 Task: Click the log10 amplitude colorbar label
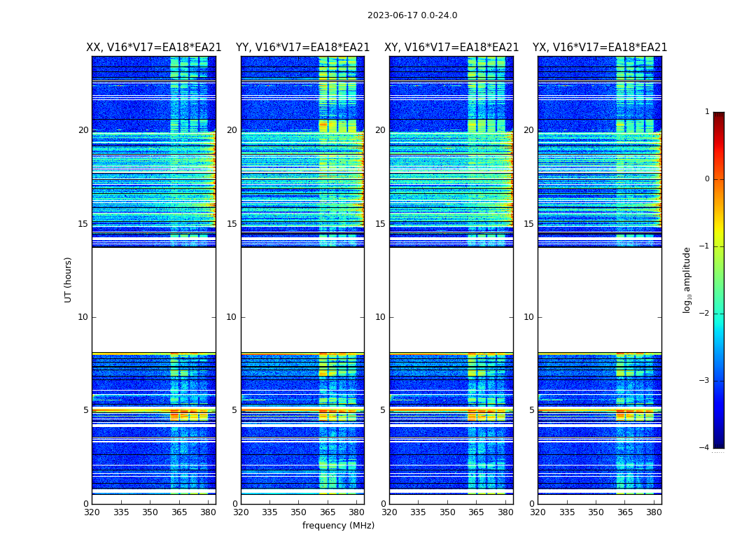coord(687,279)
